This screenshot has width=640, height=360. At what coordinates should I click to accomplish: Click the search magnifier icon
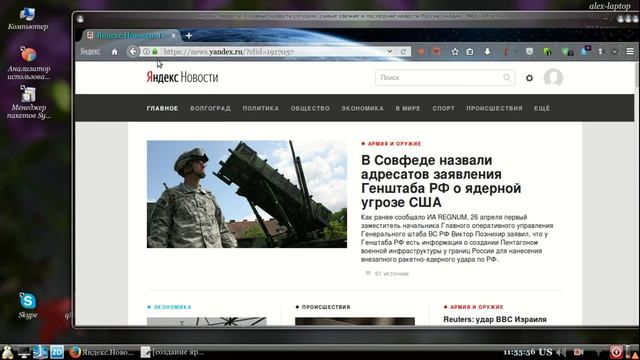[507, 78]
